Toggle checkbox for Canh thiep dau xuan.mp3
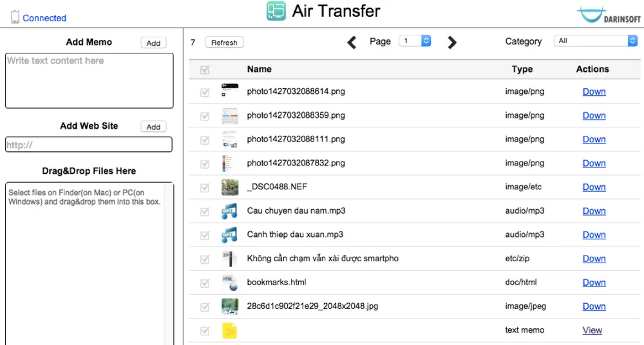 (205, 235)
